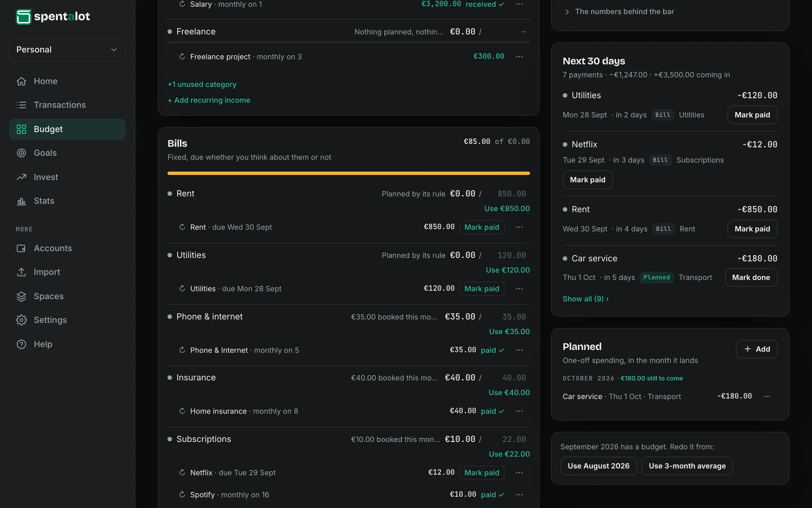Open the Transactions page
Image resolution: width=812 pixels, height=508 pixels.
[67, 105]
